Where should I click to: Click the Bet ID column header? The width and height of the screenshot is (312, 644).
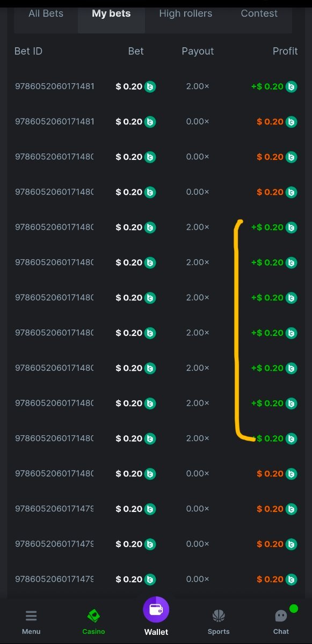(28, 51)
